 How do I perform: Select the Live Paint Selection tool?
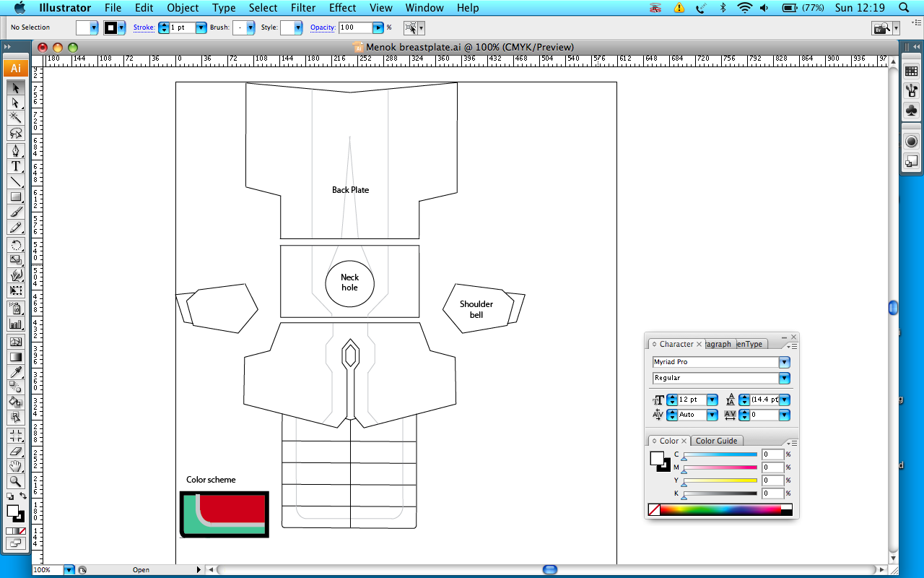click(16, 418)
